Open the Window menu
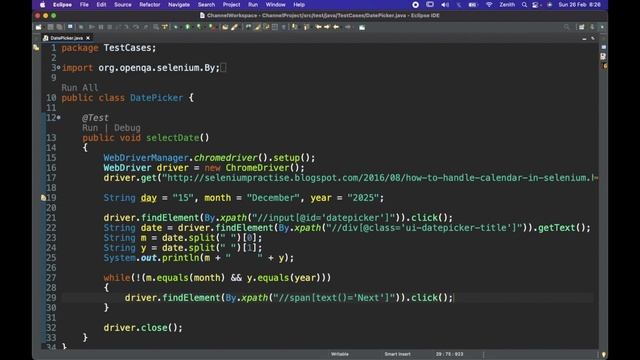The image size is (640, 360). coord(276,4)
